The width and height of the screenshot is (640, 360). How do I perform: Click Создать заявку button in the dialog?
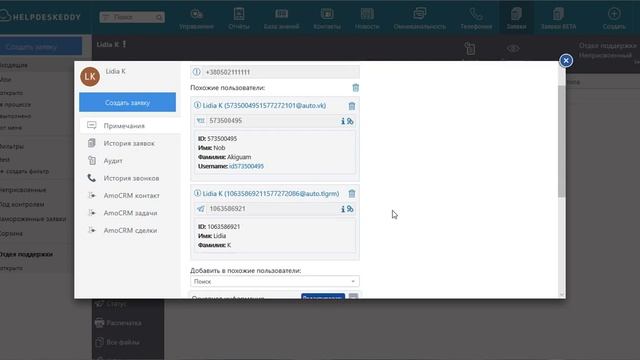coord(127,102)
